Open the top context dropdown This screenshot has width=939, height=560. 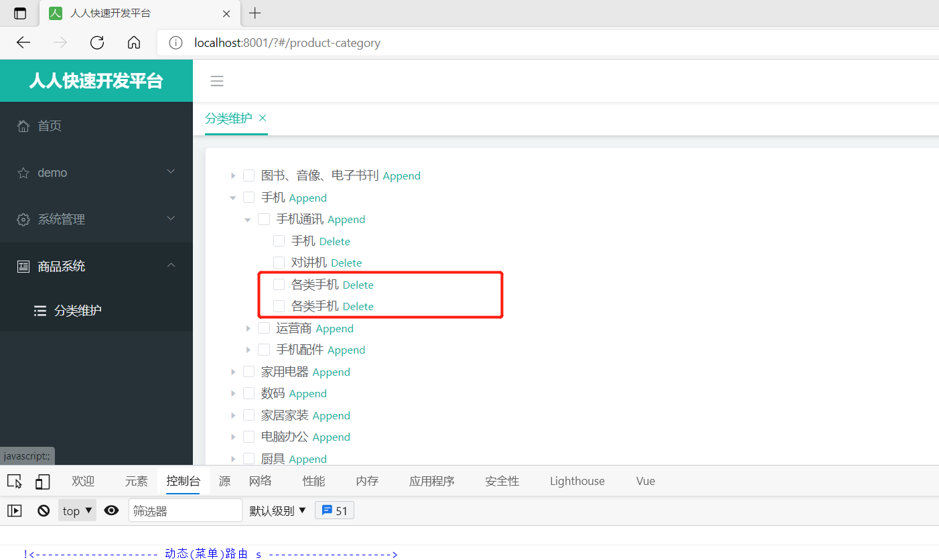78,510
